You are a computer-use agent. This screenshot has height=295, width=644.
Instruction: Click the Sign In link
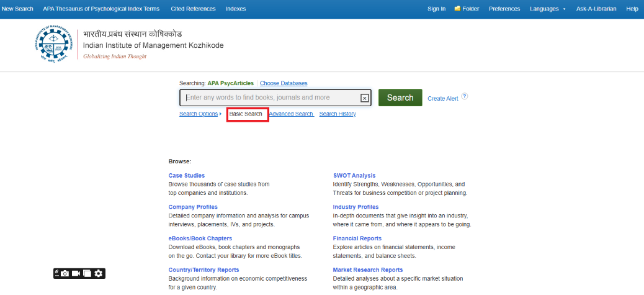tap(436, 9)
